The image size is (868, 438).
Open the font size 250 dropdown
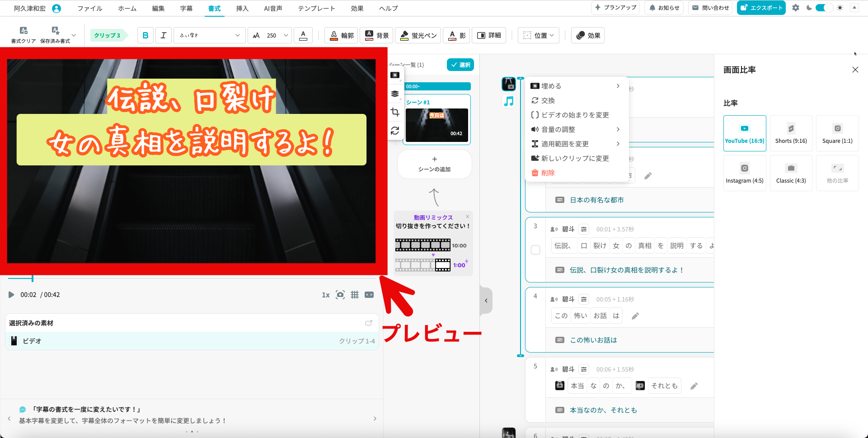click(x=270, y=35)
